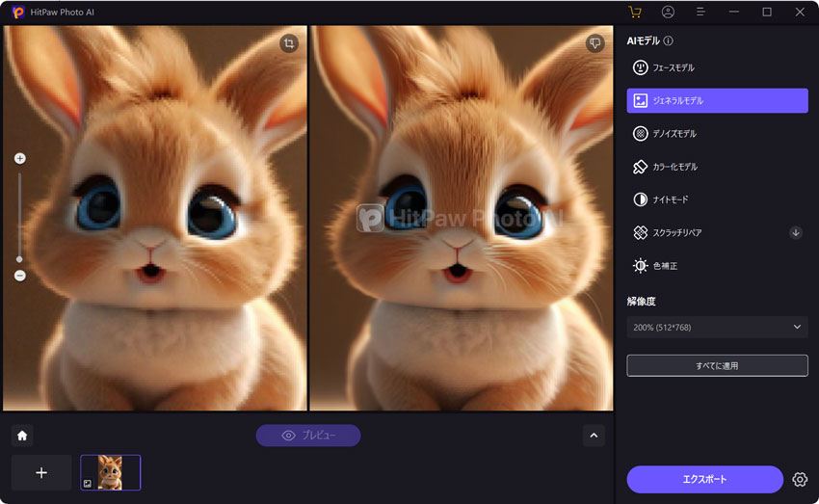819x504 pixels.
Task: Minimize the HitPaw window
Action: 734,12
